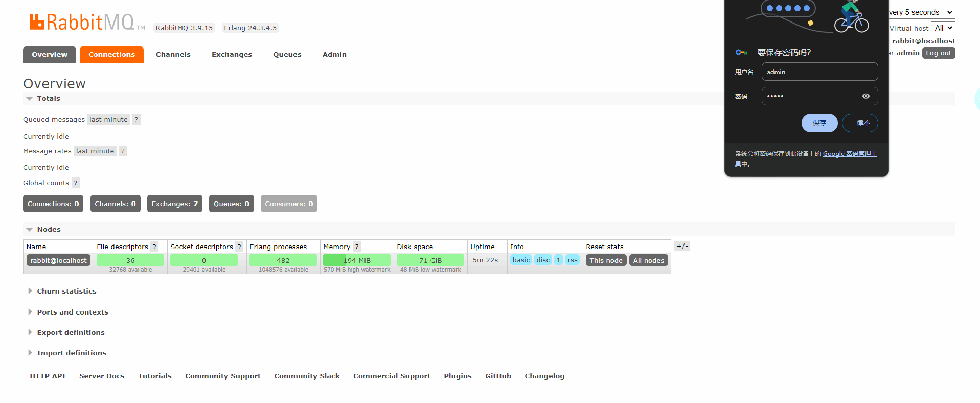Image resolution: width=980 pixels, height=403 pixels.
Task: Go to the Queues tab
Action: (x=287, y=54)
